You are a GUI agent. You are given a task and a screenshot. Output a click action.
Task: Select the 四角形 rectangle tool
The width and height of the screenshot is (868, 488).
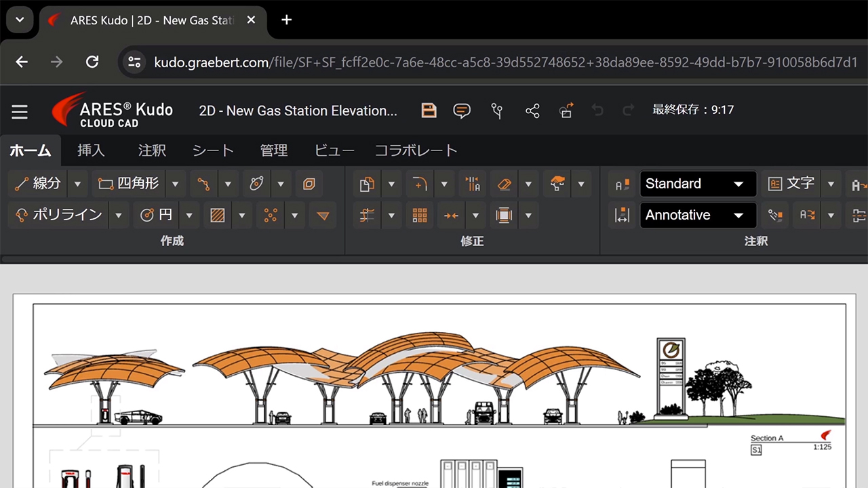(129, 184)
